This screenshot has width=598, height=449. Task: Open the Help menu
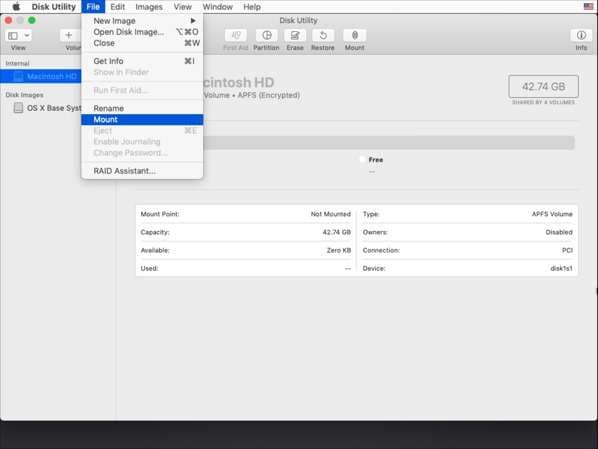coord(252,6)
